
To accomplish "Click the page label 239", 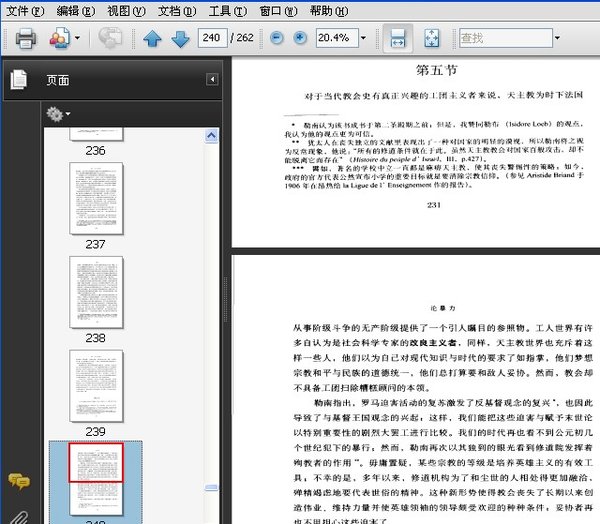I will coord(95,432).
